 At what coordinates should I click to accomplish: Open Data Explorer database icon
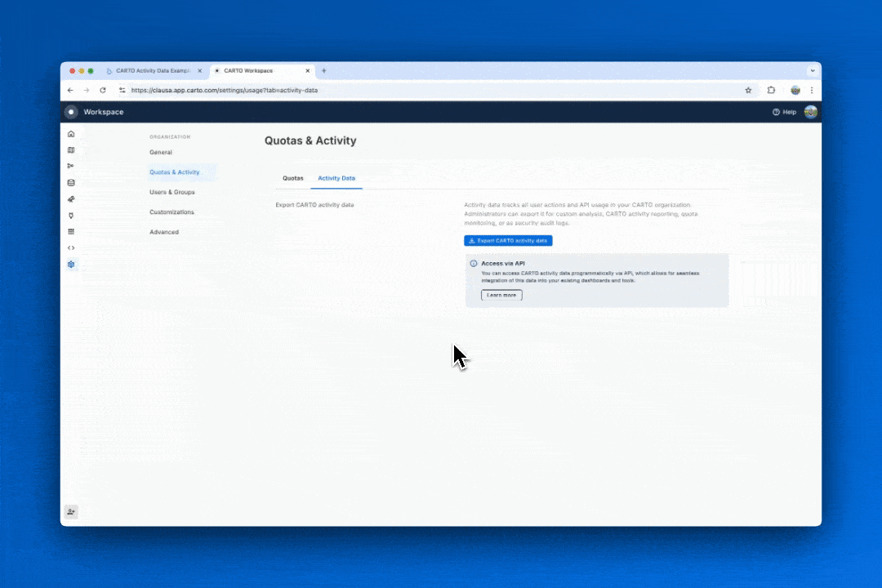point(71,183)
